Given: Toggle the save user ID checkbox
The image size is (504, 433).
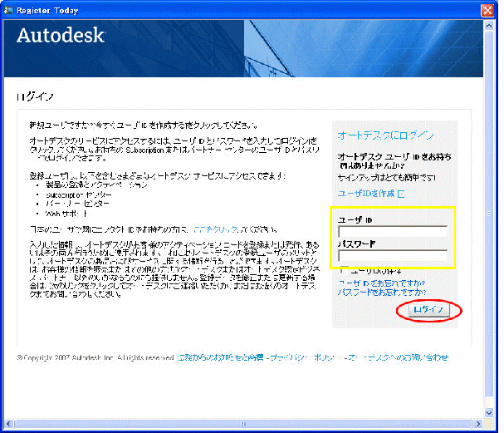Looking at the screenshot, I should click(x=344, y=270).
